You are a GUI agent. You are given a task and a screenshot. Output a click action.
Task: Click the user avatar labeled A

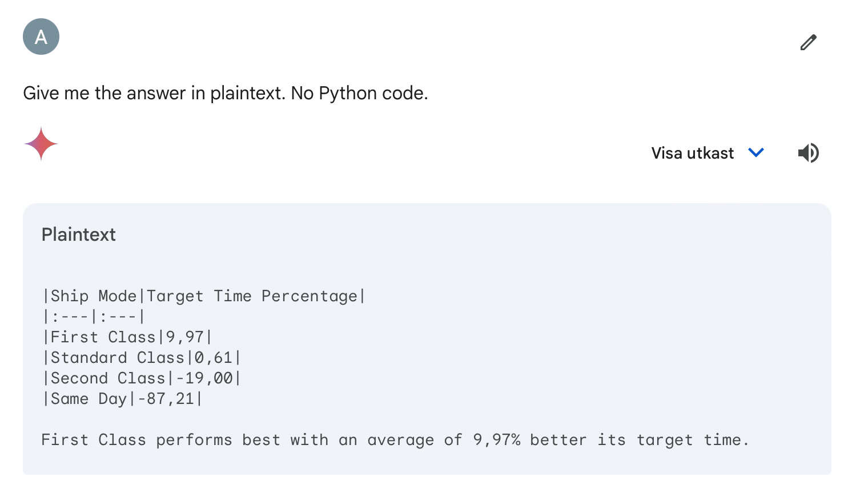click(41, 37)
